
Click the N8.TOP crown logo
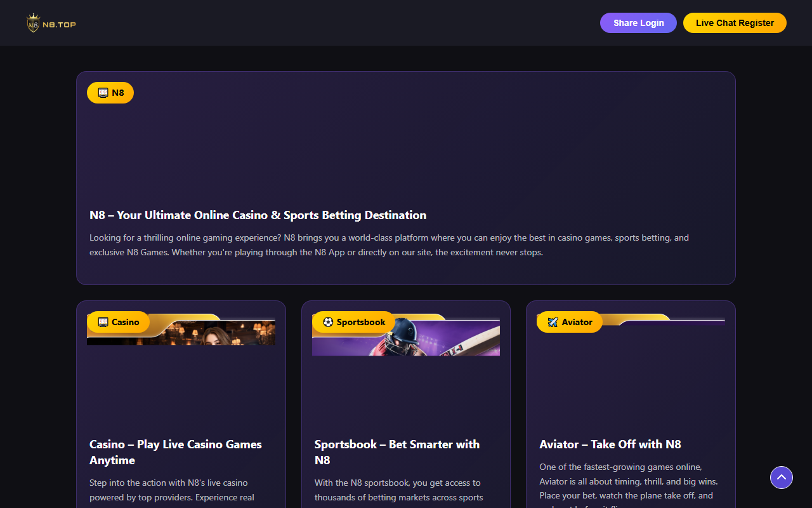51,23
